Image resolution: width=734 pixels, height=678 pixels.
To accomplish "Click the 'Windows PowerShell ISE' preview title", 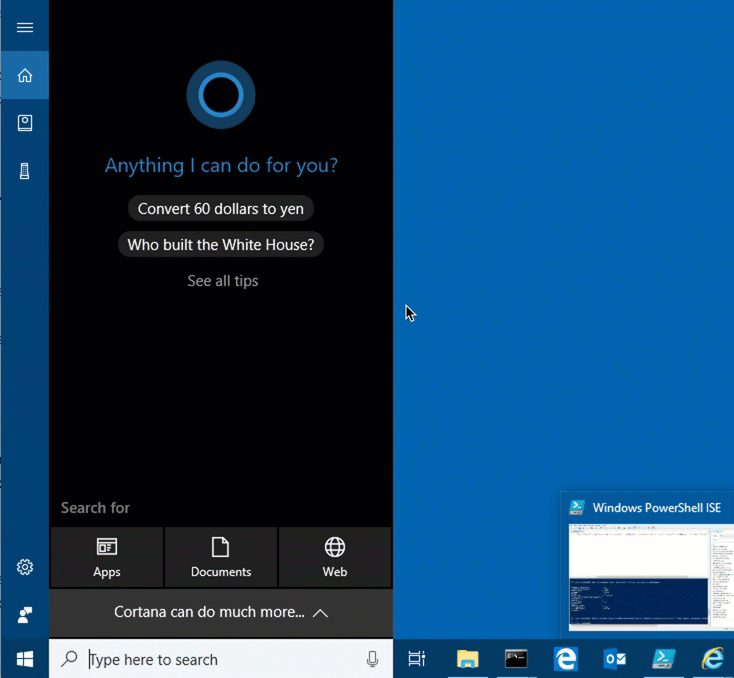I will [x=656, y=508].
